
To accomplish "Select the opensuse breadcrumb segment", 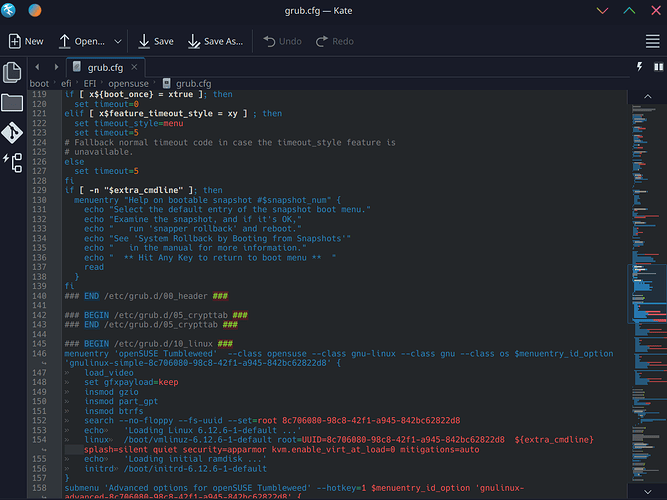I will [128, 83].
